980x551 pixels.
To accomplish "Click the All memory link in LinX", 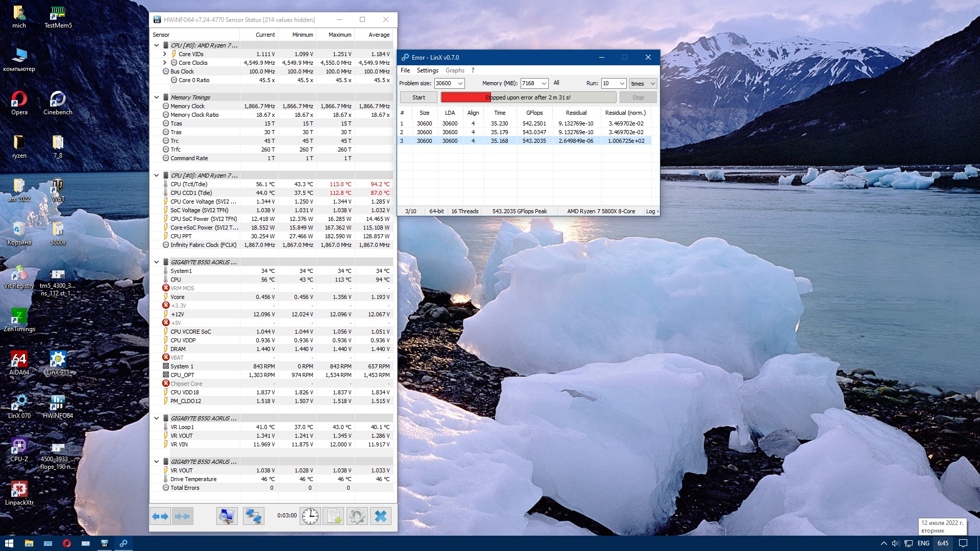I will 556,83.
